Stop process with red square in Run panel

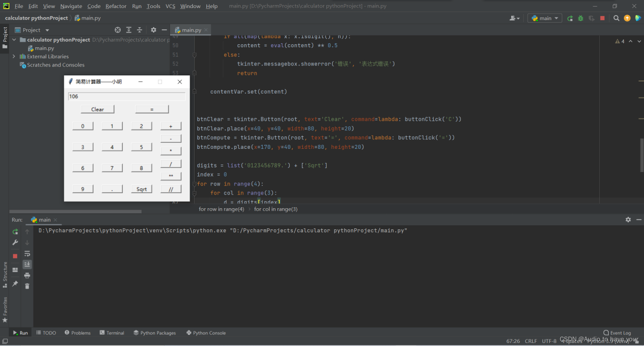click(15, 256)
